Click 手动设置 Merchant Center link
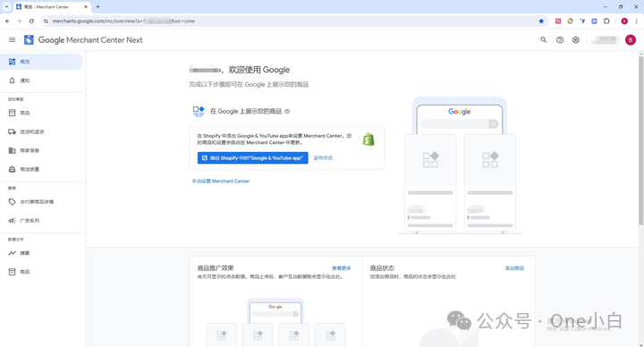 click(x=221, y=181)
